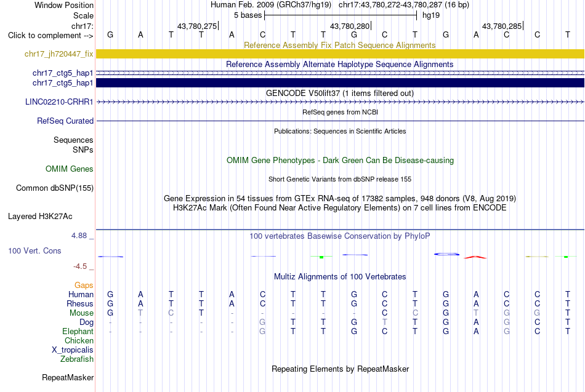The image size is (585, 392).
Task: Select the X_tropicalis species row label
Action: [73, 350]
